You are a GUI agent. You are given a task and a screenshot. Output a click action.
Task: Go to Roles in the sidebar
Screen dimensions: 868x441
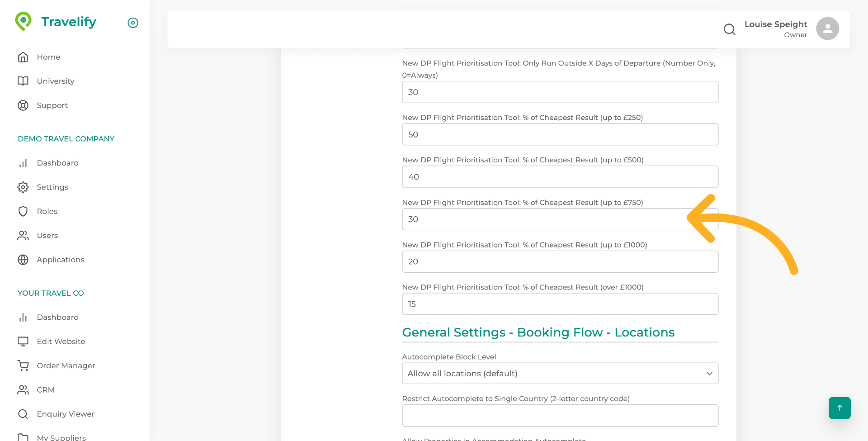47,211
